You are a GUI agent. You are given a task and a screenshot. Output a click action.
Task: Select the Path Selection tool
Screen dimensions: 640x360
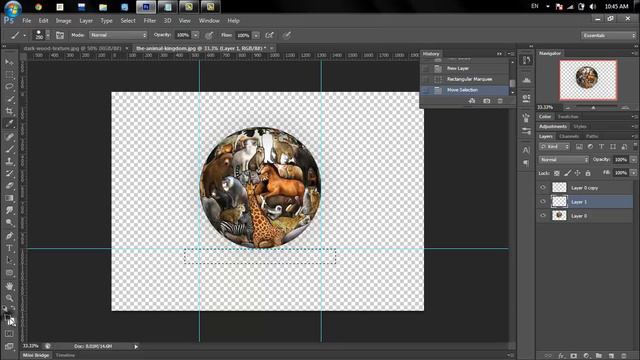click(9, 260)
